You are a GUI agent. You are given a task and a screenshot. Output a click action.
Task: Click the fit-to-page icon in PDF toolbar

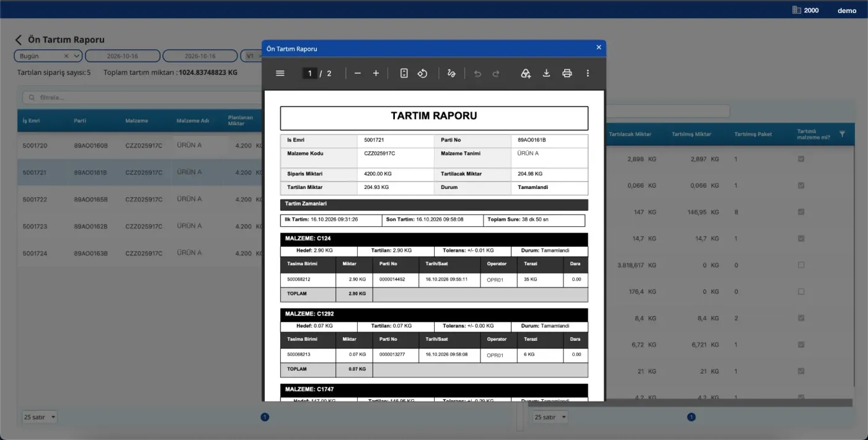click(404, 73)
